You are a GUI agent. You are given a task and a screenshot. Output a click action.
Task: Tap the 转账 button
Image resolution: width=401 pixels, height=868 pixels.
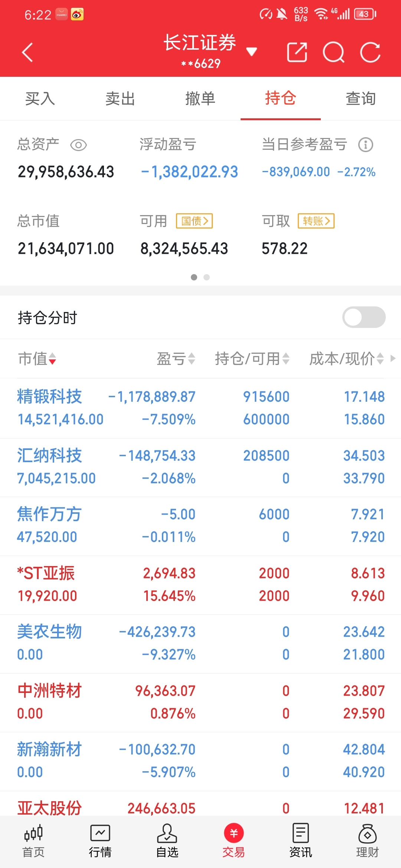(x=316, y=221)
